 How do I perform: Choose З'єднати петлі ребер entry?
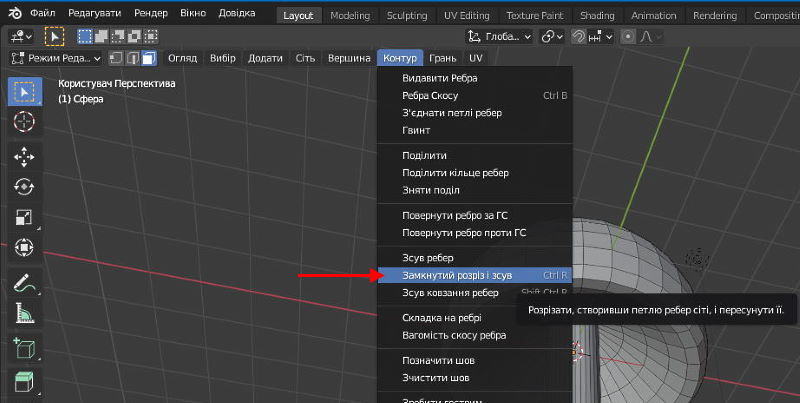click(474, 113)
